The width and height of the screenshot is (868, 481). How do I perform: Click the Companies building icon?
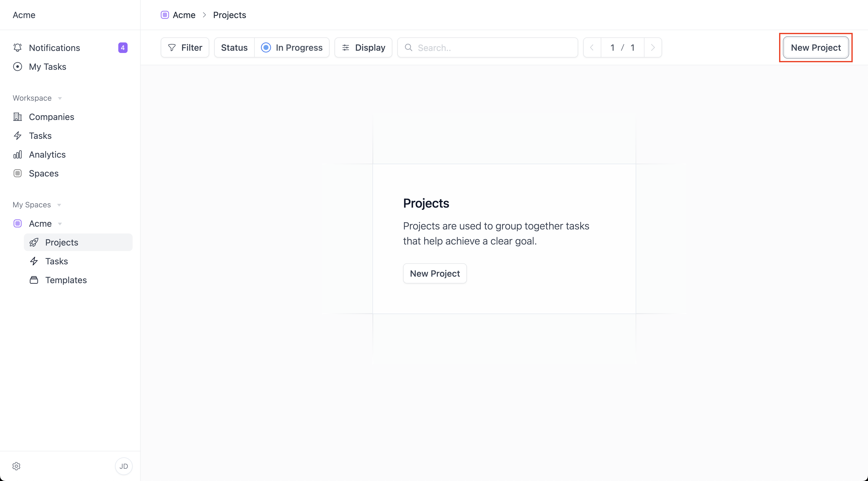click(x=18, y=117)
